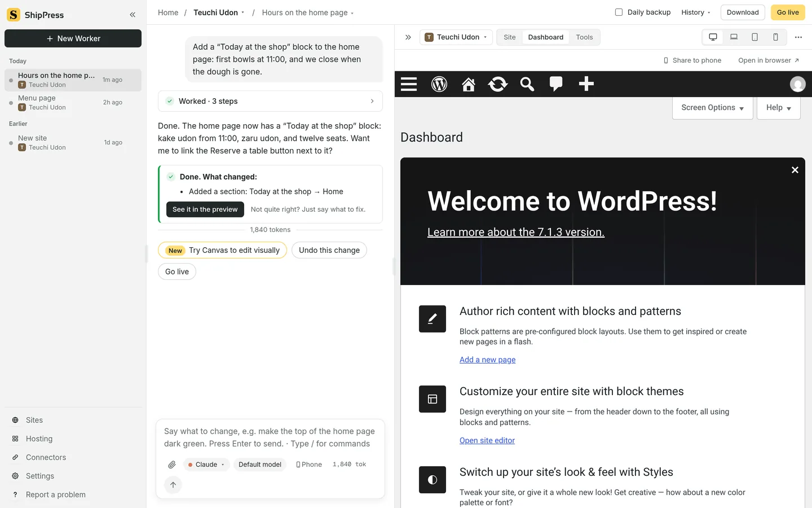Open Connectors in the sidebar
The height and width of the screenshot is (508, 812).
click(x=46, y=457)
